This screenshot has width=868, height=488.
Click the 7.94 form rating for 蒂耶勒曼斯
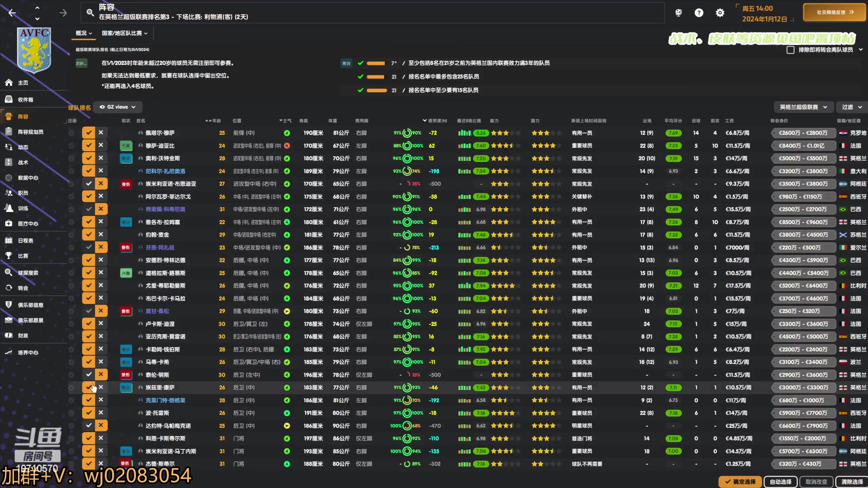480,286
